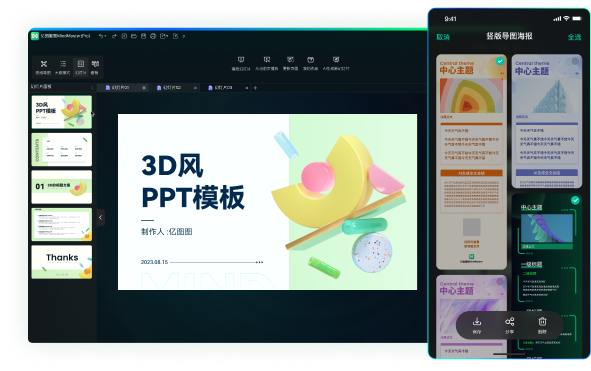Collapse the slide panel header arrow
The image size is (591, 371).
[92, 87]
